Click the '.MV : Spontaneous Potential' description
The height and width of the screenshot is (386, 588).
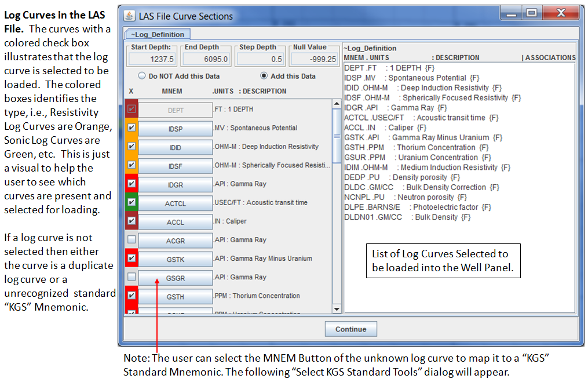(255, 128)
